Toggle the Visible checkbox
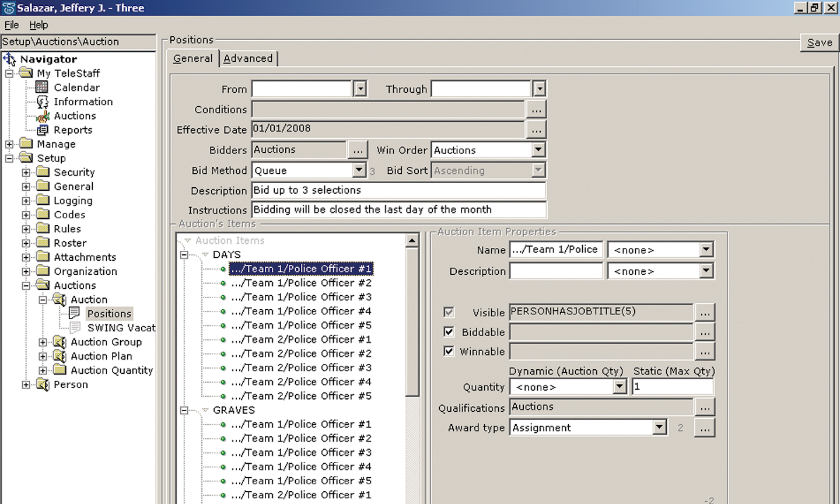The image size is (840, 504). click(449, 312)
